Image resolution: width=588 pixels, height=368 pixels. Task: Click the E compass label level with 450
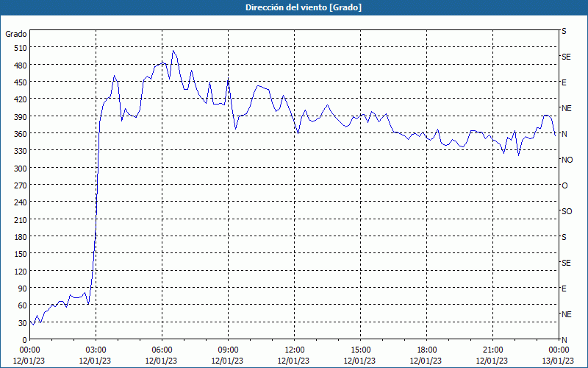coord(564,82)
